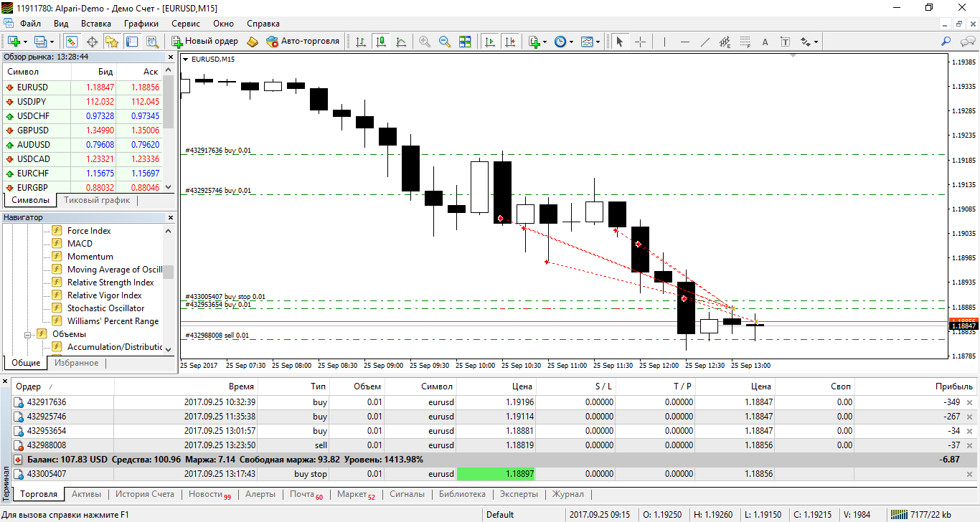
Task: Select the trendline tool
Action: (705, 42)
